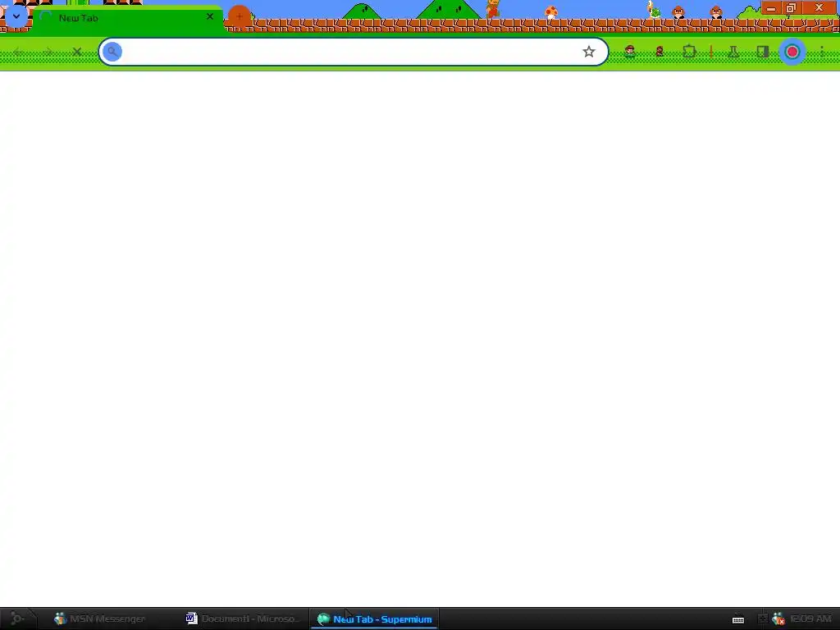Open the start menu button in taskbar
Viewport: 840px width, 630px height.
click(x=17, y=619)
